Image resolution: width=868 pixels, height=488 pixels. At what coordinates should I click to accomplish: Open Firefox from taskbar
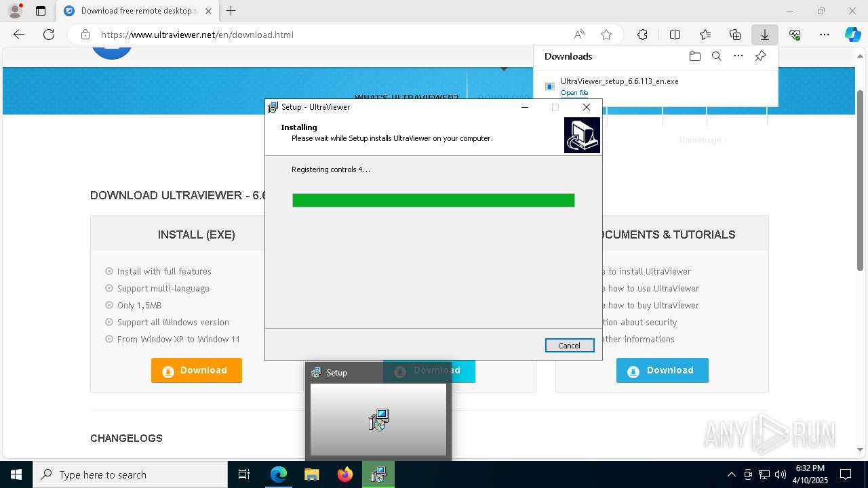click(x=345, y=474)
